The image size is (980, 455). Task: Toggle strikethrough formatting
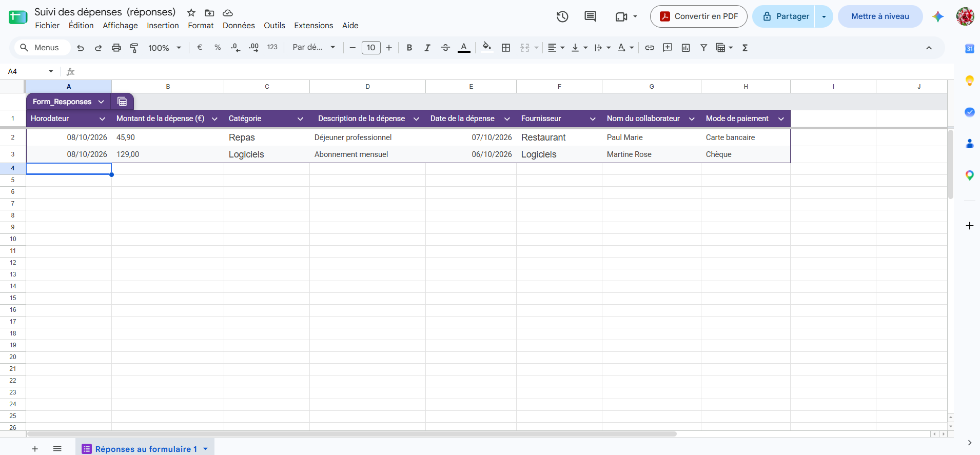(x=445, y=48)
